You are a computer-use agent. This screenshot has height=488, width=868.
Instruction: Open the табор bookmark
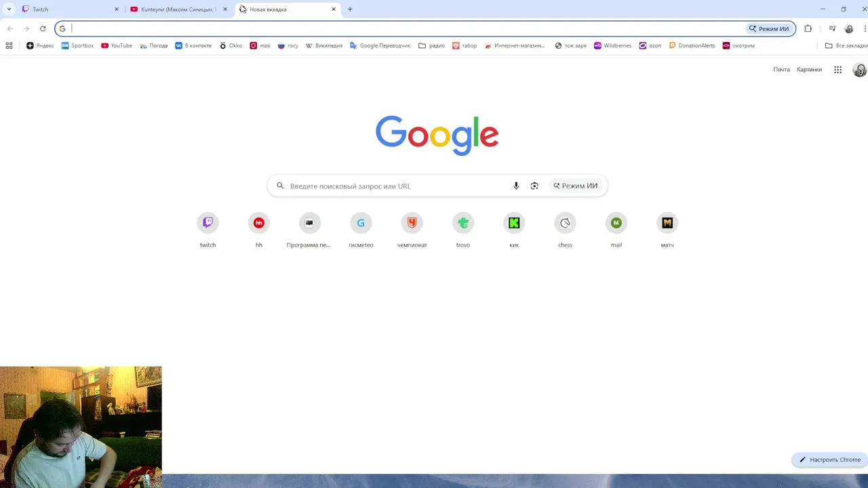click(464, 45)
